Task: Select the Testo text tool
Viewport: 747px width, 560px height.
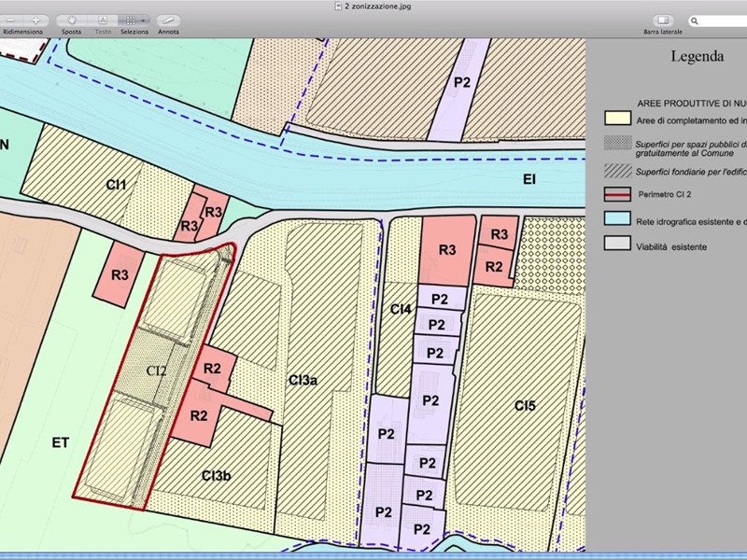Action: click(x=103, y=20)
